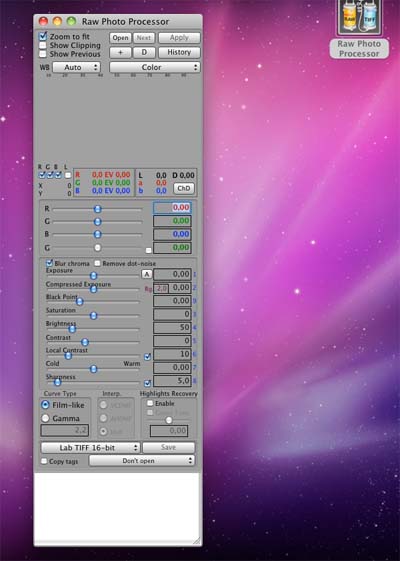This screenshot has height=561, width=400.
Task: Click the Sharpness slider knob
Action: (58, 382)
